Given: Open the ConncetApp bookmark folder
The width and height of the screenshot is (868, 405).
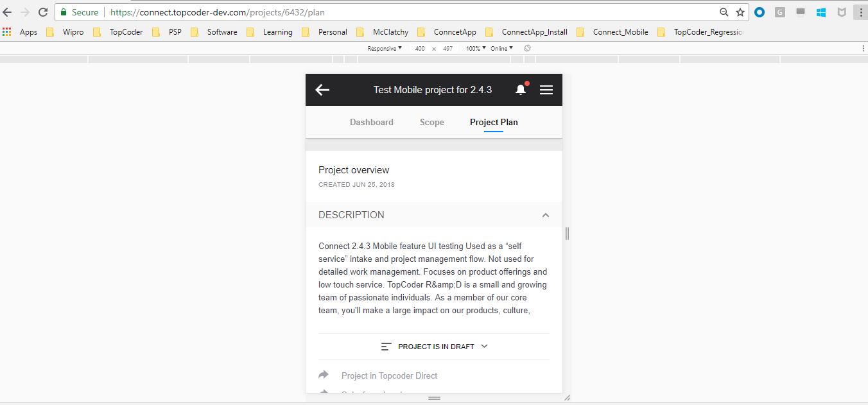Looking at the screenshot, I should 447,32.
